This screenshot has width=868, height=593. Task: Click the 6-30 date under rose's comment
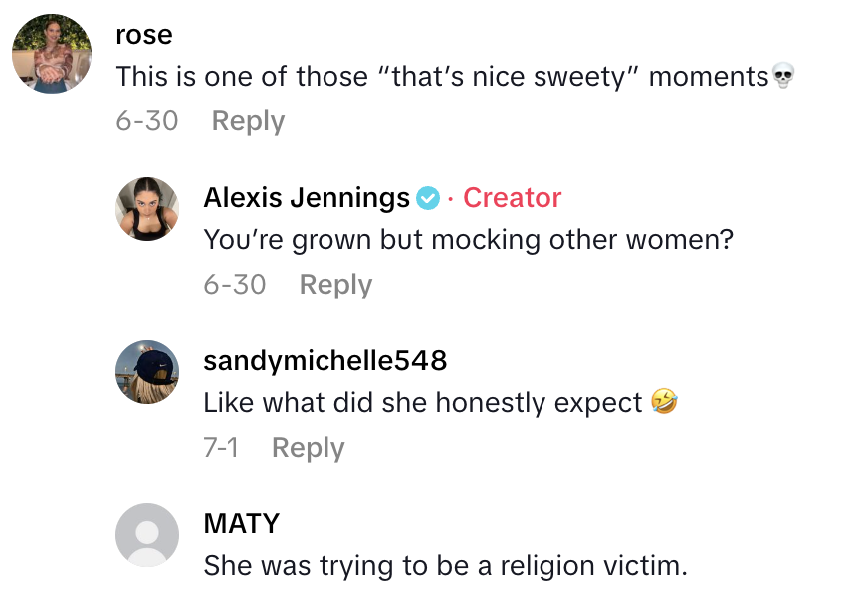pos(147,121)
